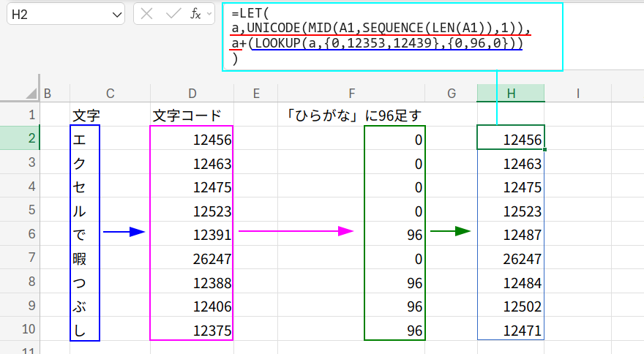Click the Cancel (X) icon in formula bar
Screen dimensions: 644x354
[147, 13]
